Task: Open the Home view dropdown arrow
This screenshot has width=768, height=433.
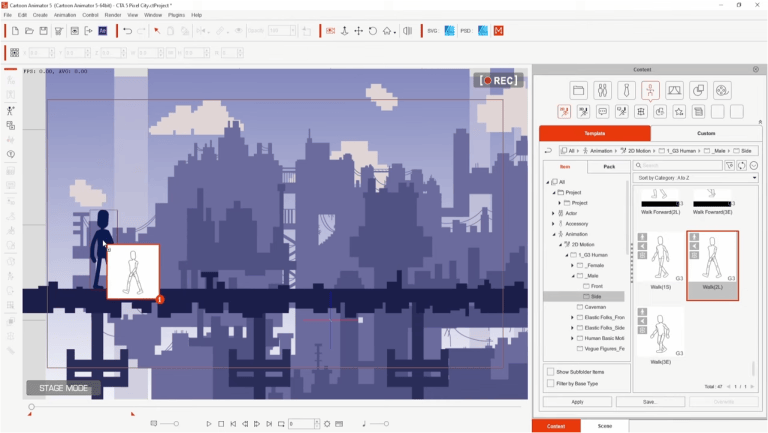Action: [395, 32]
